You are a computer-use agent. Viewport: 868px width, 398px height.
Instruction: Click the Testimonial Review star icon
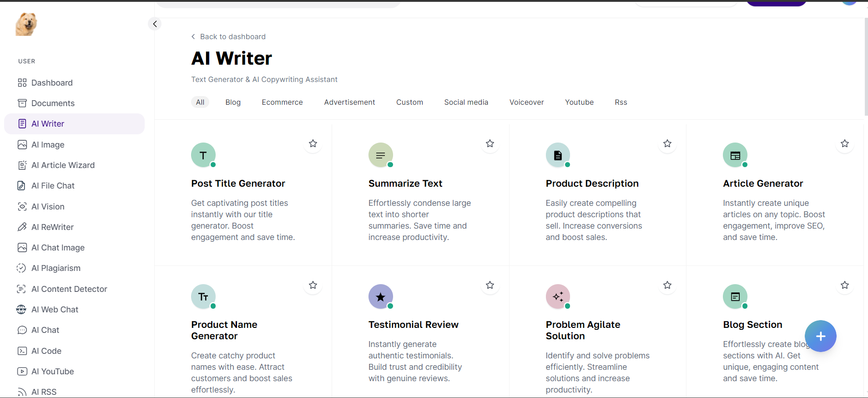tap(380, 297)
